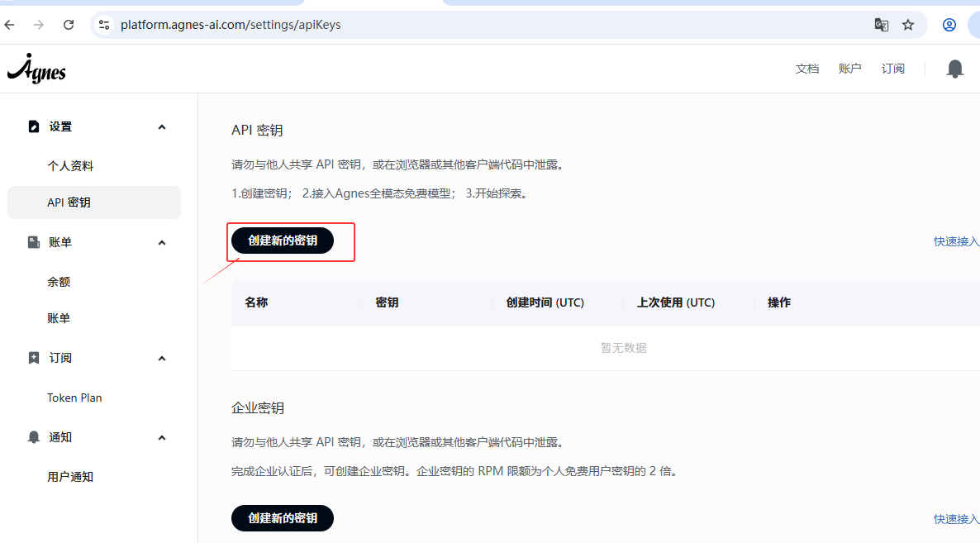Collapse the 设置 section chevron
The image size is (980, 543).
point(162,126)
